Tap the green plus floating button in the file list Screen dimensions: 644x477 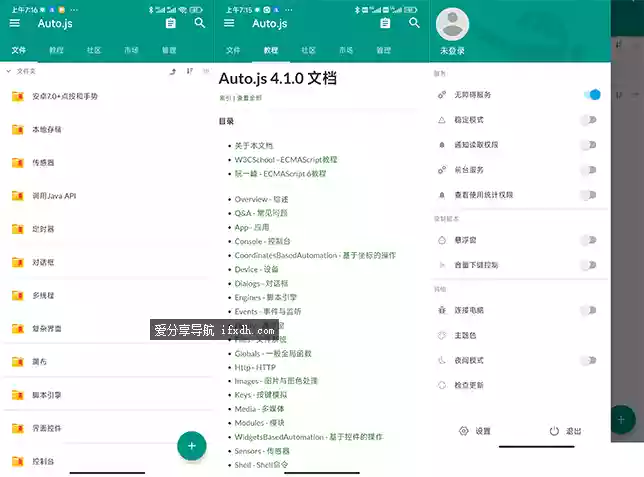192,446
